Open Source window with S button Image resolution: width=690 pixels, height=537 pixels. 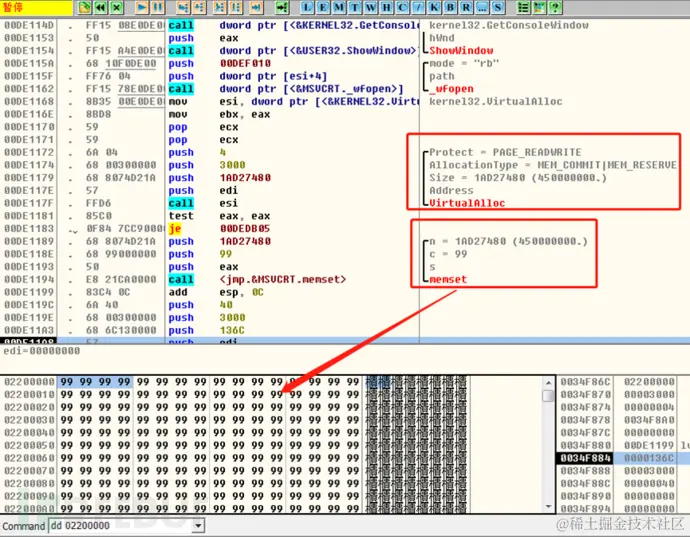[x=498, y=7]
